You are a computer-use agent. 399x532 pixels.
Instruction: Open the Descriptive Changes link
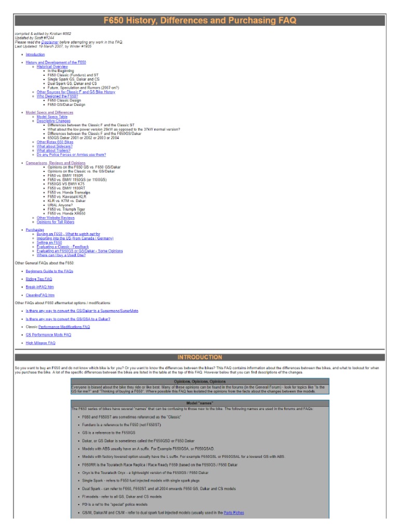pos(54,121)
